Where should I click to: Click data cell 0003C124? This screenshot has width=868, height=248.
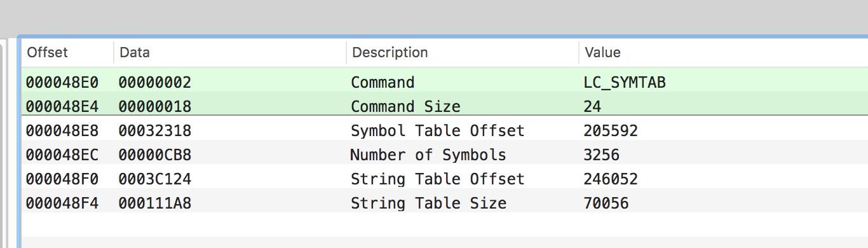pyautogui.click(x=154, y=179)
